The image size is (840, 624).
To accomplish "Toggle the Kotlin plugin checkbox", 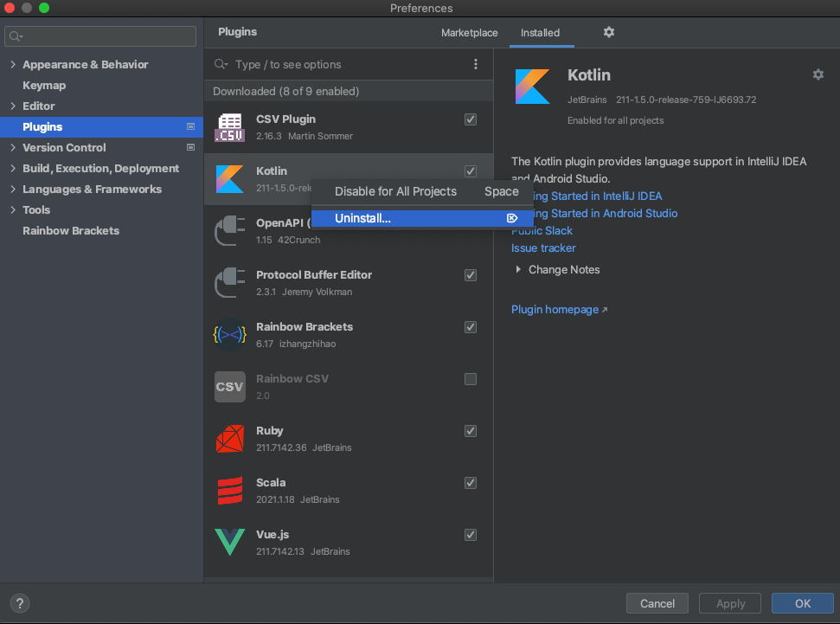I will (x=471, y=171).
